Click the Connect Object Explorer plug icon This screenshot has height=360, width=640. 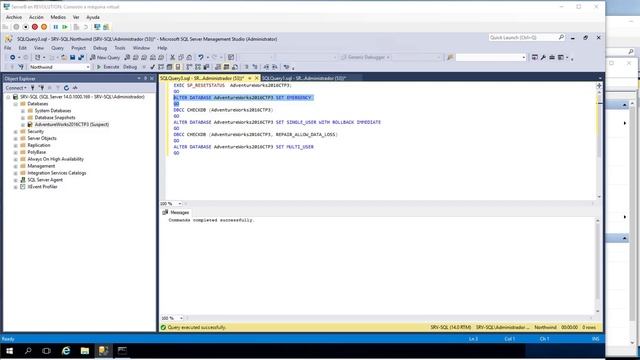(x=33, y=88)
